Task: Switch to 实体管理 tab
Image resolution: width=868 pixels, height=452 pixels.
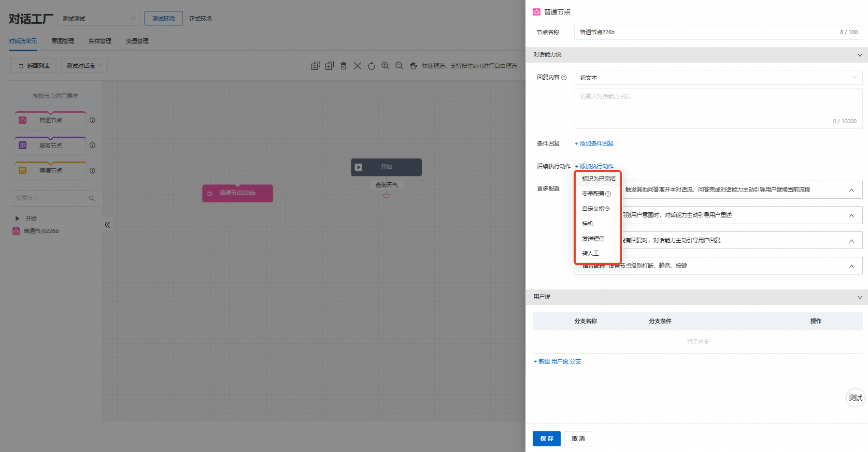Action: [100, 41]
